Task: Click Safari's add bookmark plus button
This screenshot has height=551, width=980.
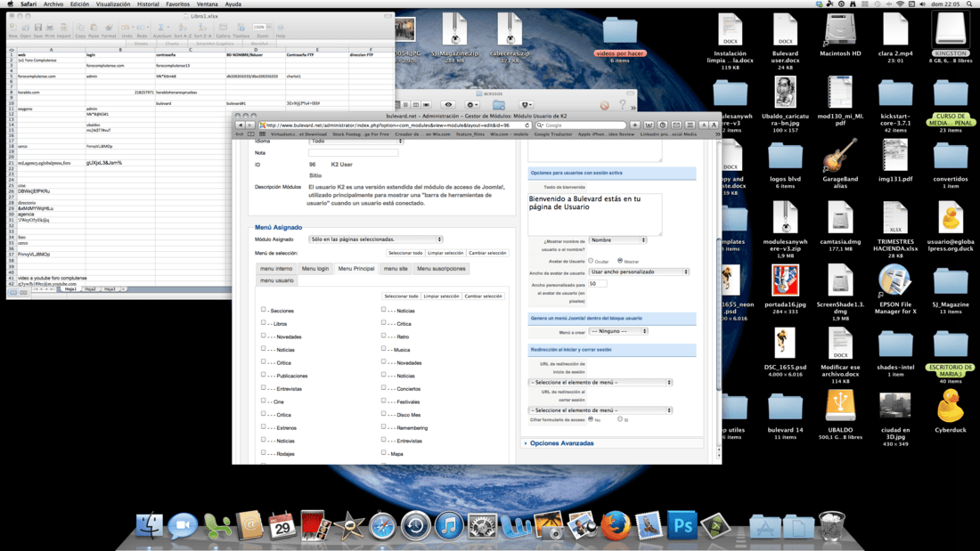Action: pyautogui.click(x=634, y=125)
